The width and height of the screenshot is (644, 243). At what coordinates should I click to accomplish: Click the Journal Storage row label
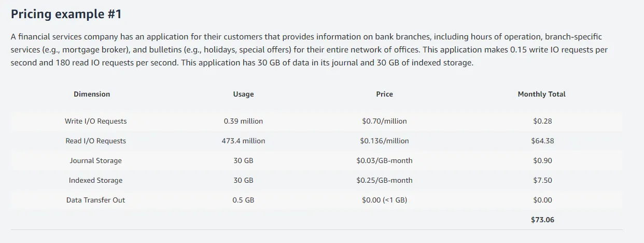click(x=95, y=160)
